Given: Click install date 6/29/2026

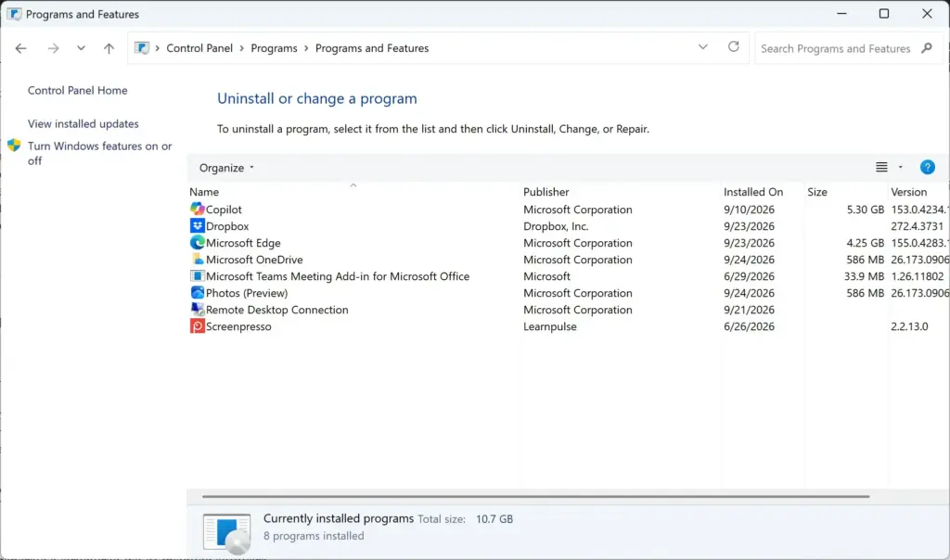Looking at the screenshot, I should click(x=749, y=276).
